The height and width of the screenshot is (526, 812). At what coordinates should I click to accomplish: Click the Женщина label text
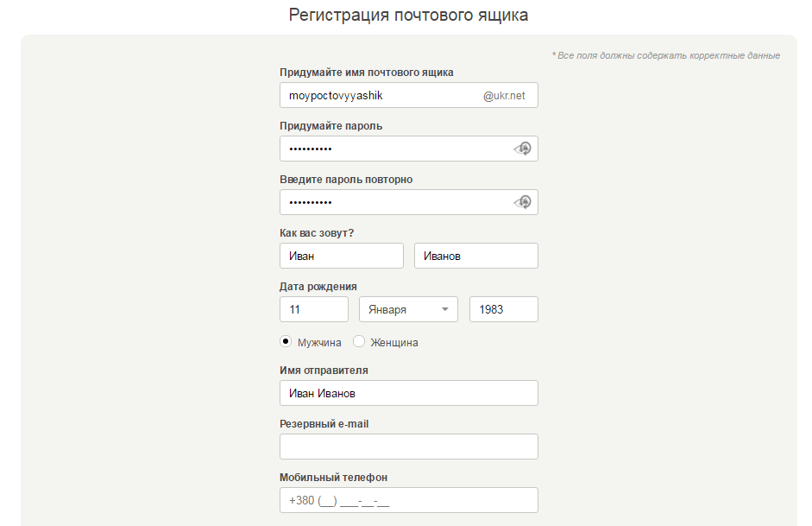click(394, 343)
